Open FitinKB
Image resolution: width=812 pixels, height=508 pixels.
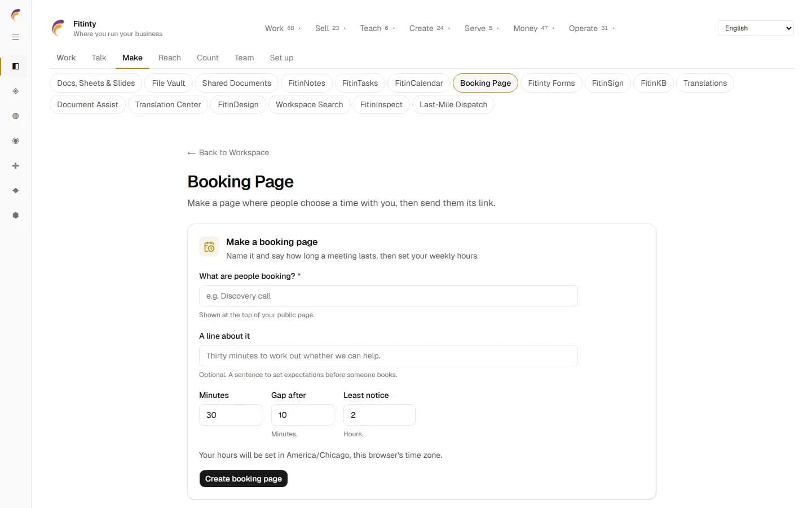tap(654, 83)
